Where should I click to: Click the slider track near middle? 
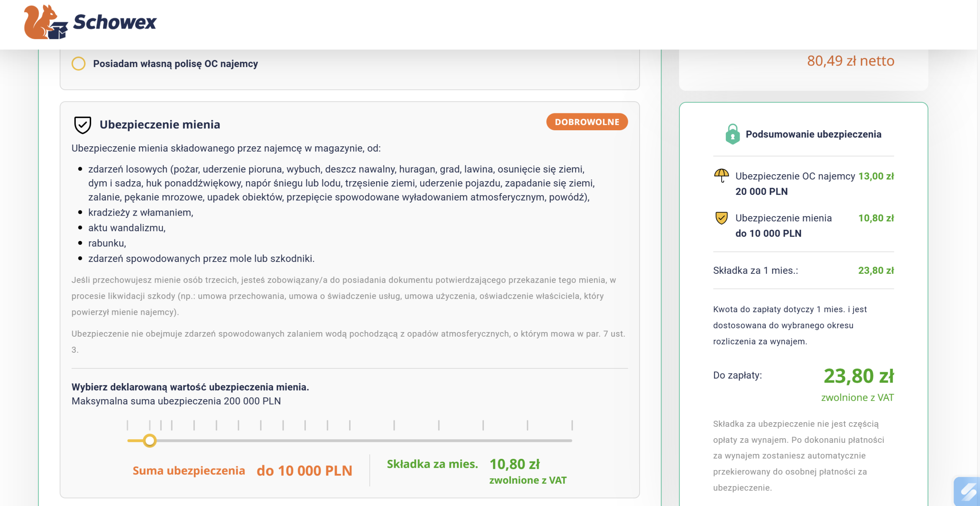point(349,440)
